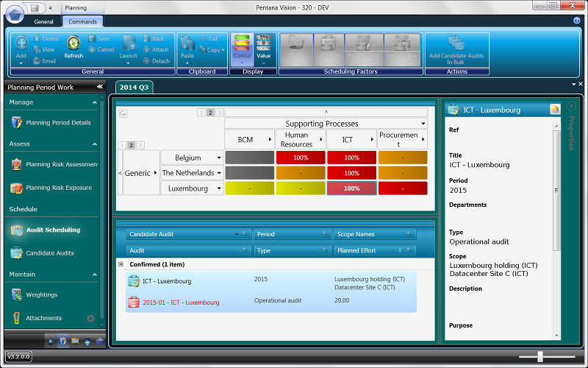Toggle Colour display mode
588x368 pixels.
coord(243,49)
